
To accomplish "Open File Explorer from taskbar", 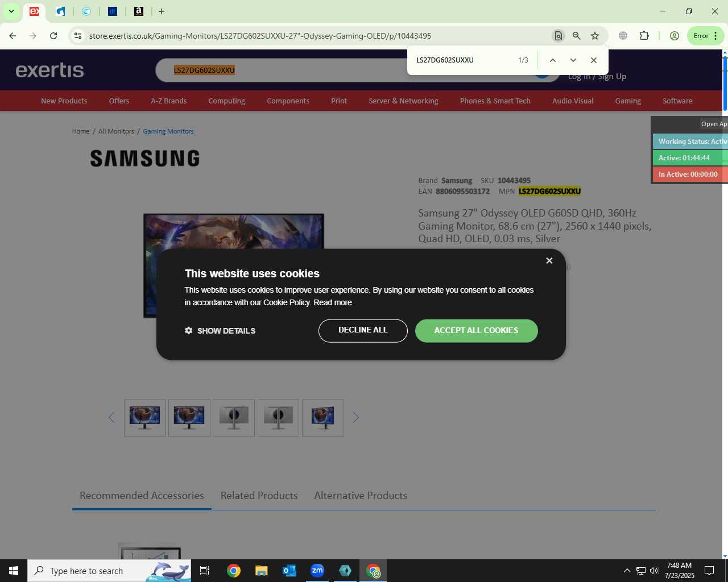I will [261, 571].
